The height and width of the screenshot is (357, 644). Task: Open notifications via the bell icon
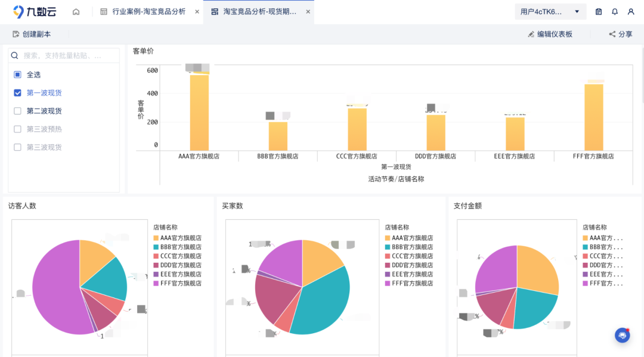tap(614, 11)
